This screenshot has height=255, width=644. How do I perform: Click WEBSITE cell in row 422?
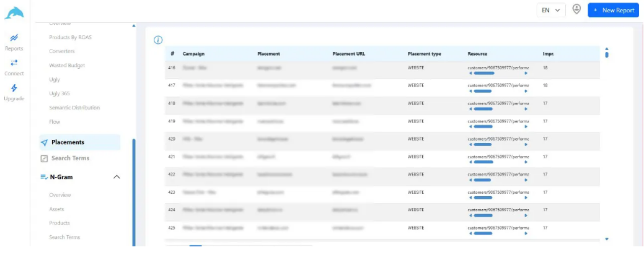(x=416, y=175)
